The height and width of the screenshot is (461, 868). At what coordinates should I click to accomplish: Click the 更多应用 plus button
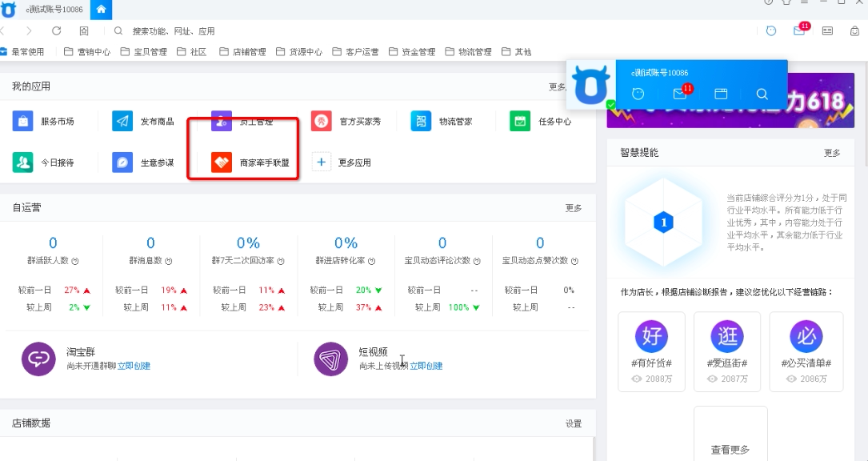coord(321,162)
